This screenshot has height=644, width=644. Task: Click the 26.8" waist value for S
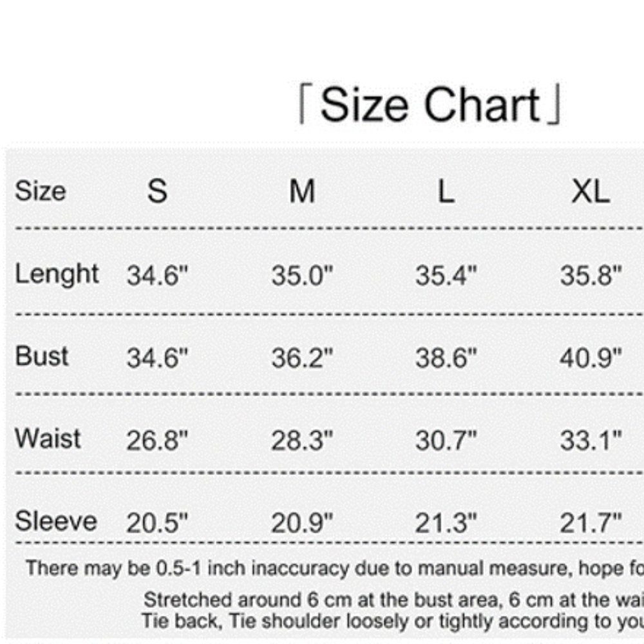point(157,440)
